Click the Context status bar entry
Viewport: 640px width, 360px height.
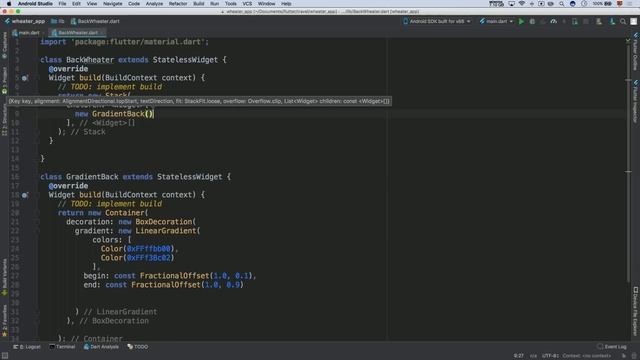point(587,356)
